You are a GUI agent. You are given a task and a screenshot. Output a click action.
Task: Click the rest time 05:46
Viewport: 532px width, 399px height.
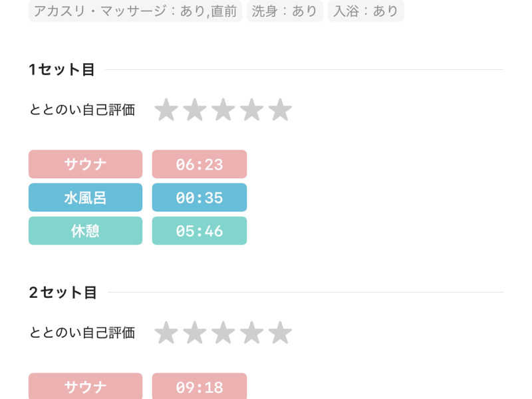coord(199,231)
